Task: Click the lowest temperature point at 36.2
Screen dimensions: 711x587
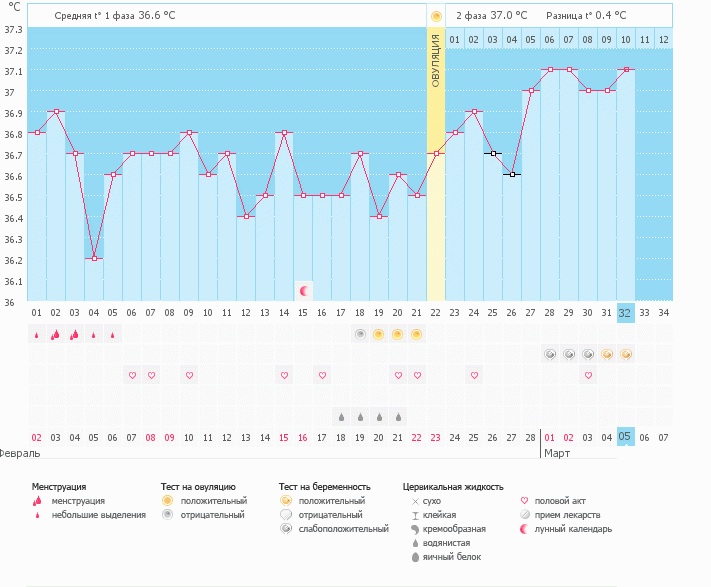Action: tap(94, 258)
